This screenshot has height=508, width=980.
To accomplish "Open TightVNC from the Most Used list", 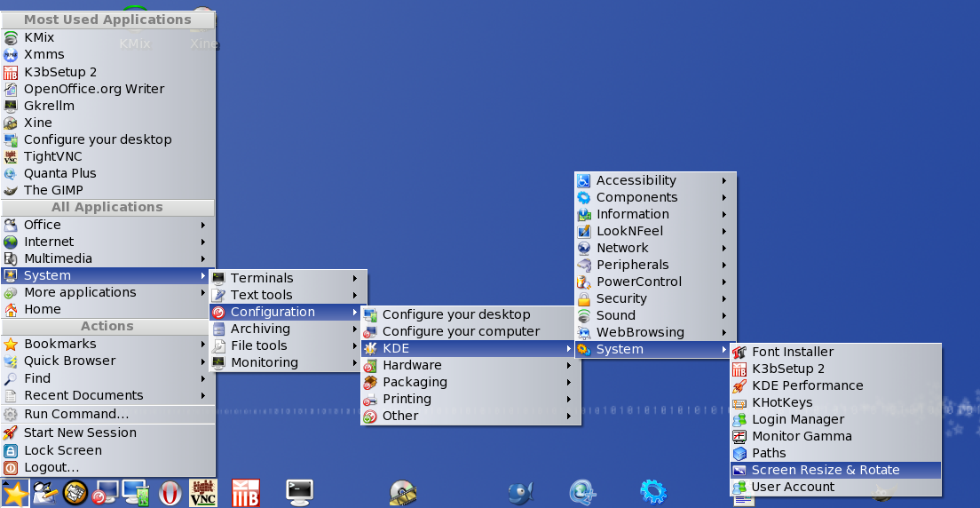I will click(108, 156).
